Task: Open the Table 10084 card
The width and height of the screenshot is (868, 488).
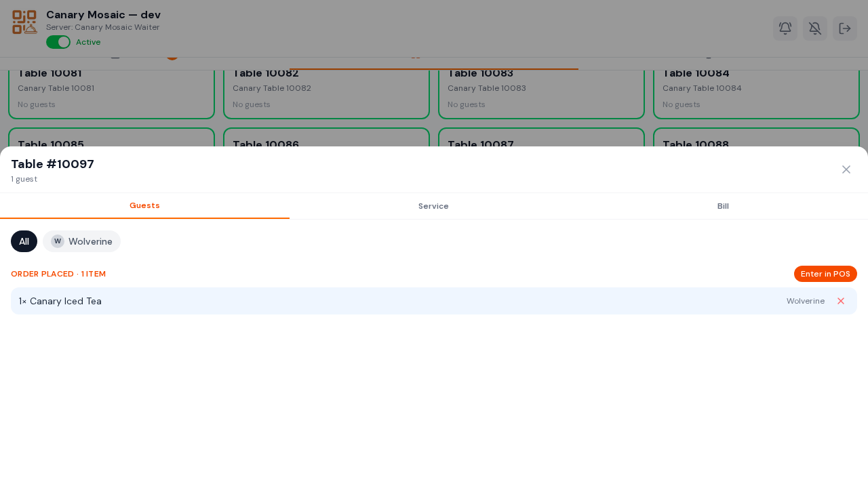Action: pyautogui.click(x=756, y=93)
